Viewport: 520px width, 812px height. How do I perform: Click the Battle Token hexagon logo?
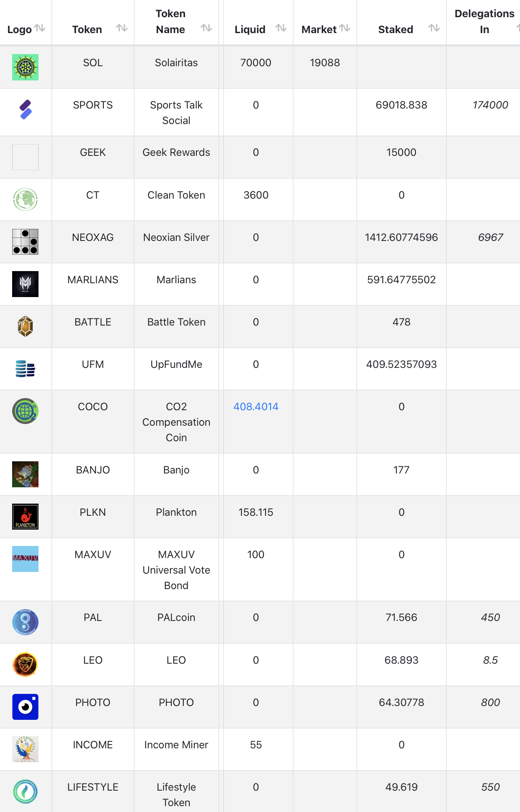(25, 326)
